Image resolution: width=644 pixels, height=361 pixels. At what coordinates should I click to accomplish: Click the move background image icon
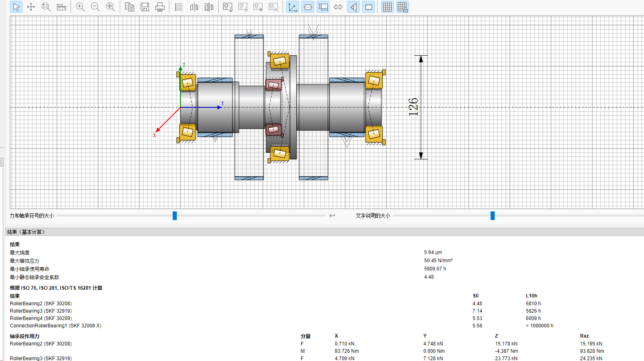pyautogui.click(x=243, y=7)
